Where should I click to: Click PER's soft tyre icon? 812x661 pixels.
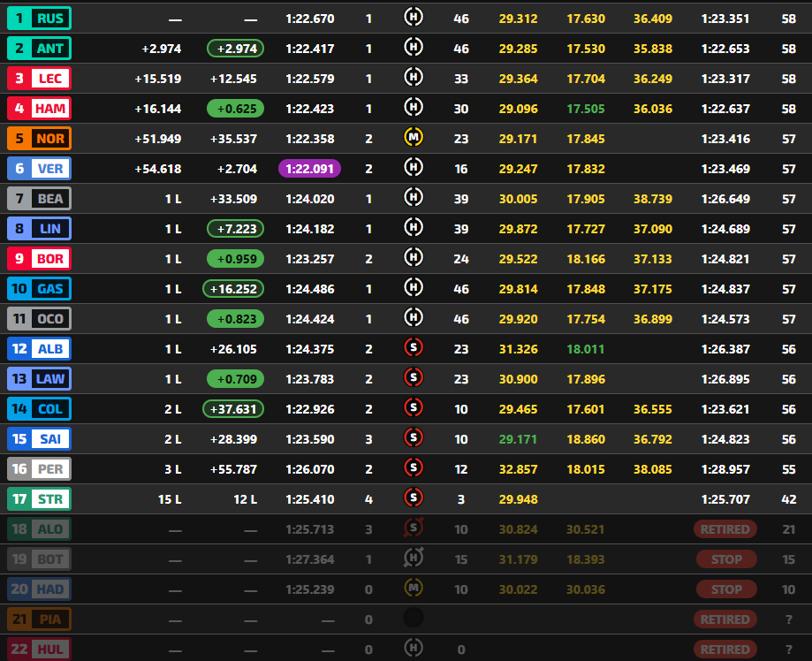[x=414, y=467]
